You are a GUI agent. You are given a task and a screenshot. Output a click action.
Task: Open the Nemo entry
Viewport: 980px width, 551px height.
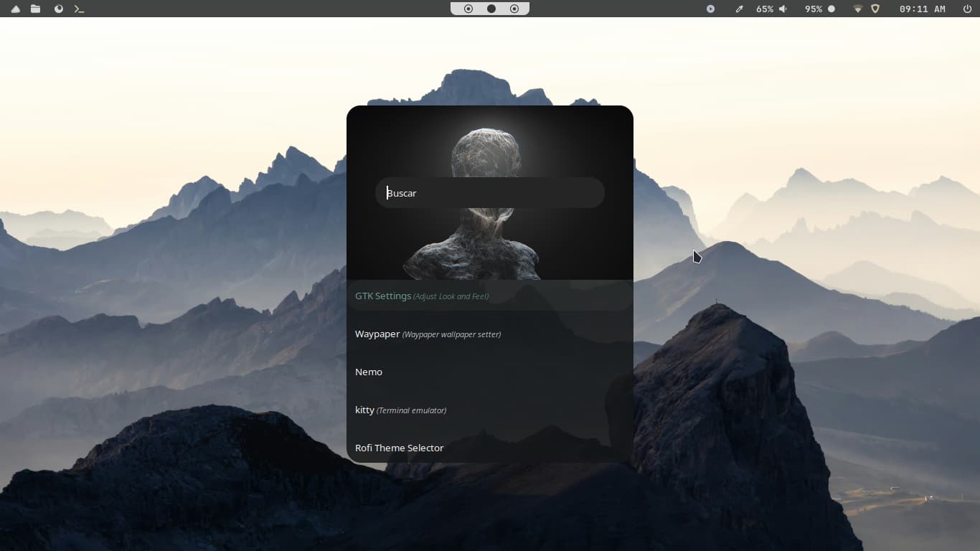coord(490,372)
